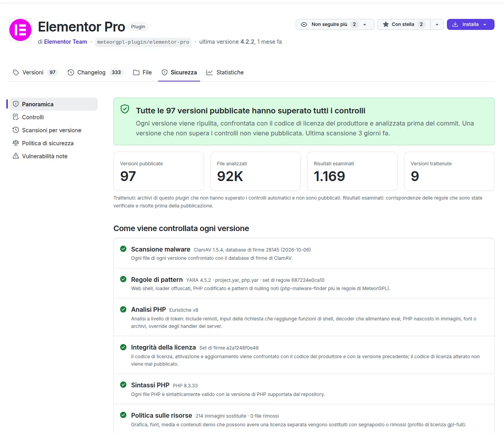Open the Installa dropdown button
Viewport: 504px width, 433px height.
[471, 24]
